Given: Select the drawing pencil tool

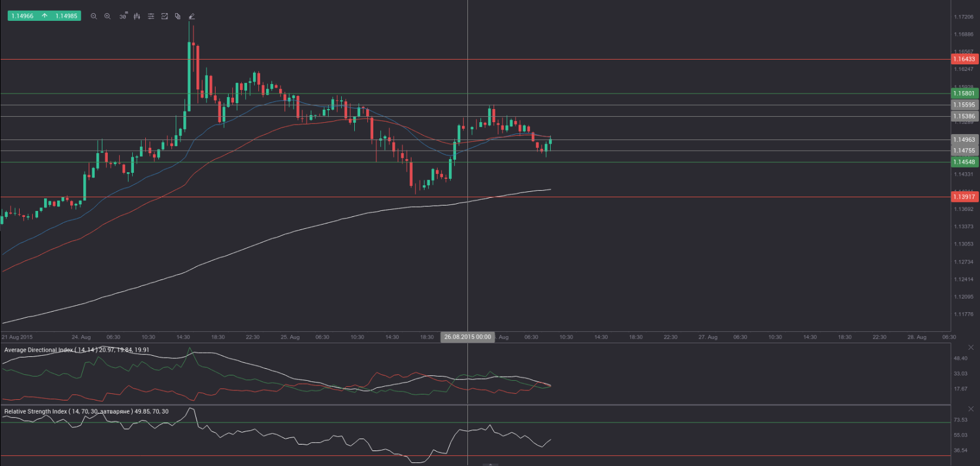Looking at the screenshot, I should tap(192, 16).
